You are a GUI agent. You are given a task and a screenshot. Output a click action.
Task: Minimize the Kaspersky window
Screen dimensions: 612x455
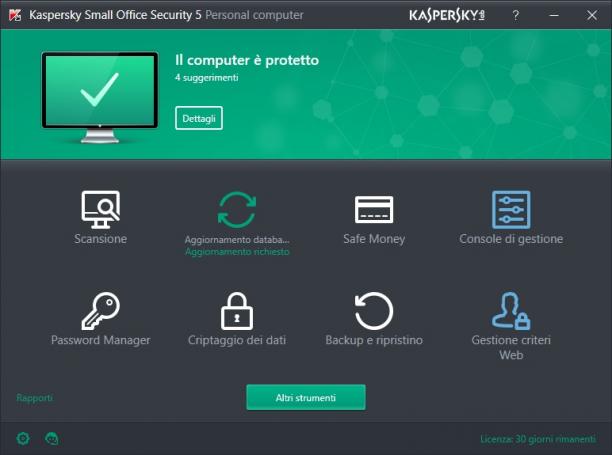tap(554, 15)
